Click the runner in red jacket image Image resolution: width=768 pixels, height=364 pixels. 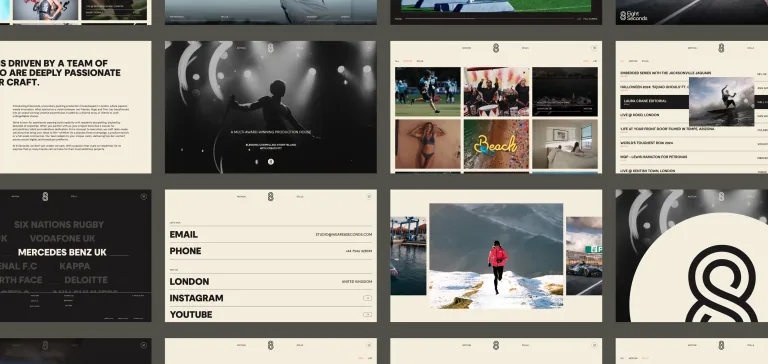tap(496, 256)
